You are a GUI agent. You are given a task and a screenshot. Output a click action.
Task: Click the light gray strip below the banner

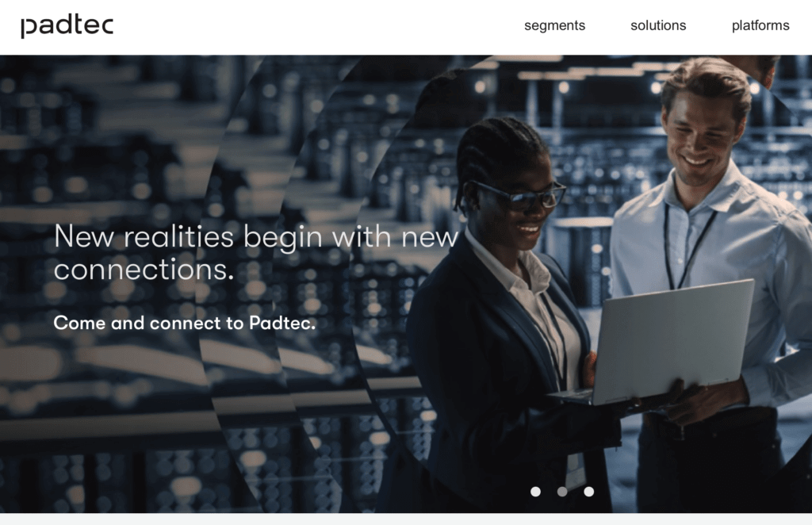[406, 519]
